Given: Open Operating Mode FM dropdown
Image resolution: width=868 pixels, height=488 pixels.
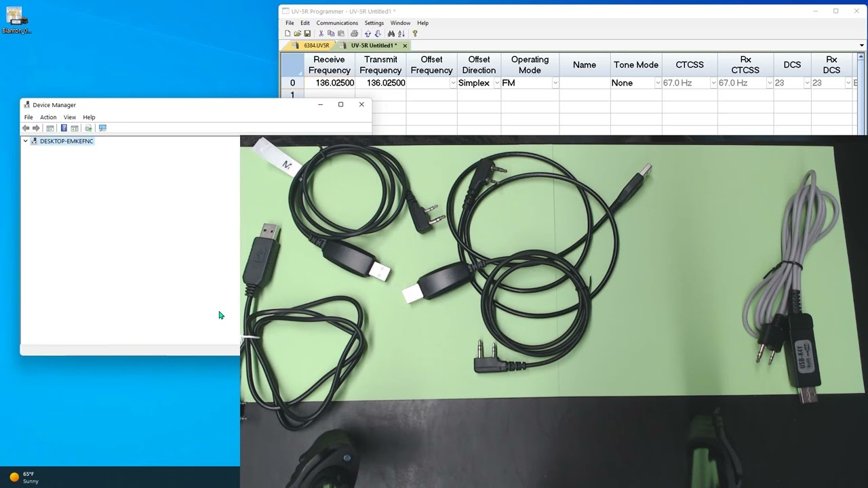Looking at the screenshot, I should pyautogui.click(x=555, y=83).
